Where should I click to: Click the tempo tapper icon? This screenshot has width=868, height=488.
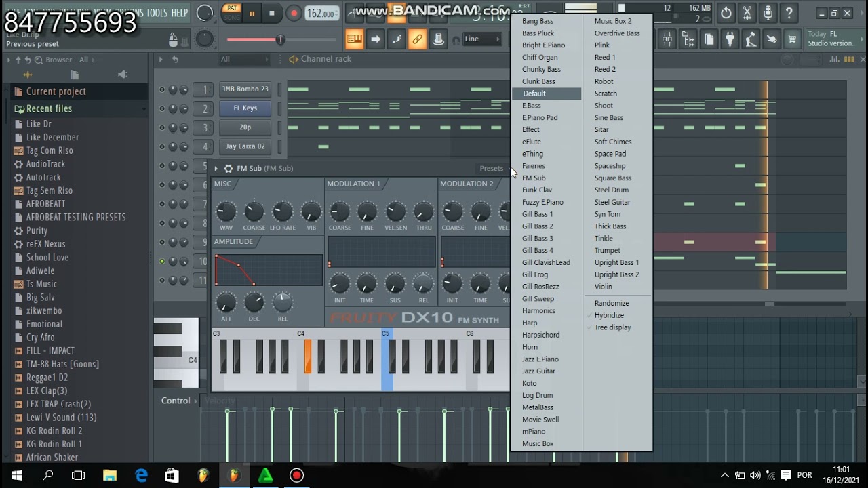point(751,39)
